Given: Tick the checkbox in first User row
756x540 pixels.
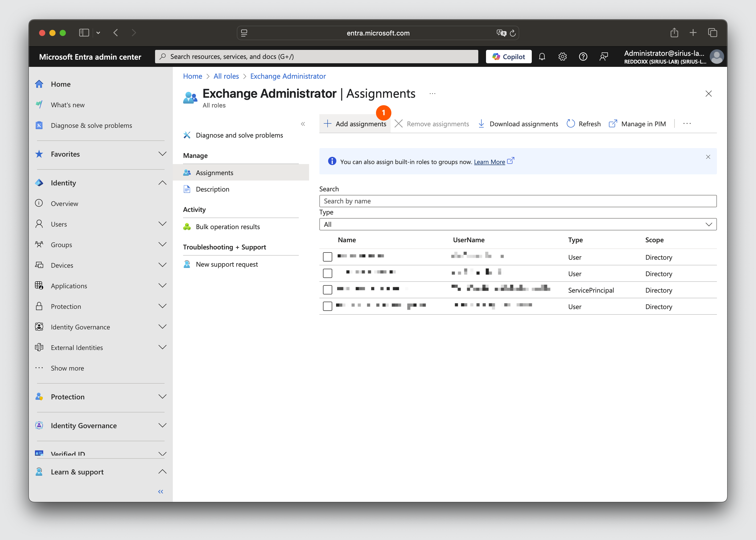Looking at the screenshot, I should coord(327,257).
